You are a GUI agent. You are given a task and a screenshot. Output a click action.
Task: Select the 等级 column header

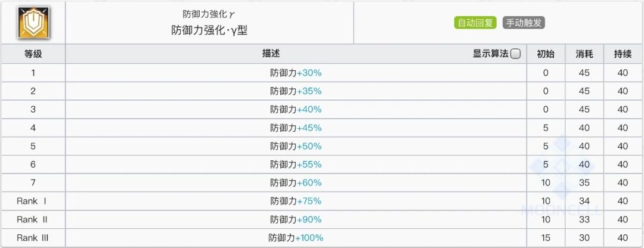(33, 54)
